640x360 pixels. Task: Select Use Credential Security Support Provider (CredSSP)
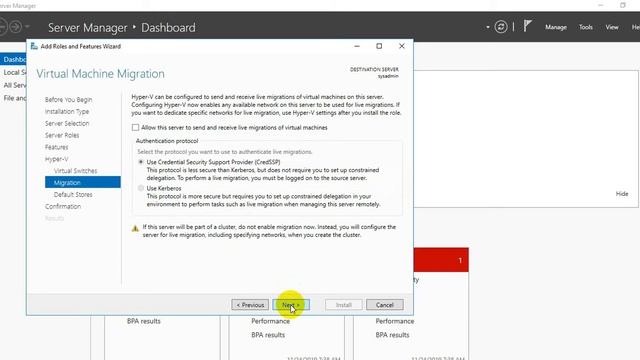[x=141, y=162]
